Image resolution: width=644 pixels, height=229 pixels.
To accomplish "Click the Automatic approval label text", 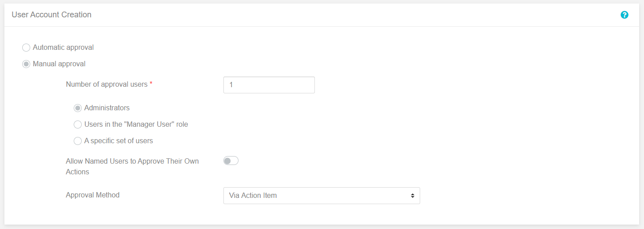I will 63,47.
